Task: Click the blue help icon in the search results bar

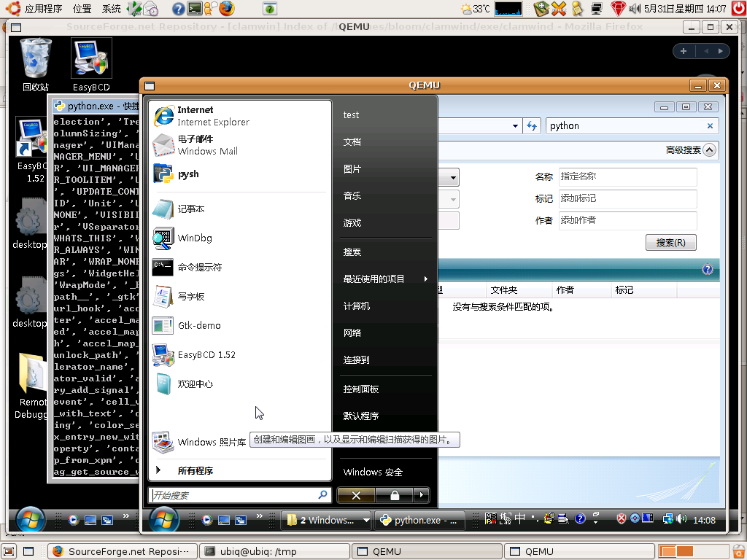Action: pos(708,269)
